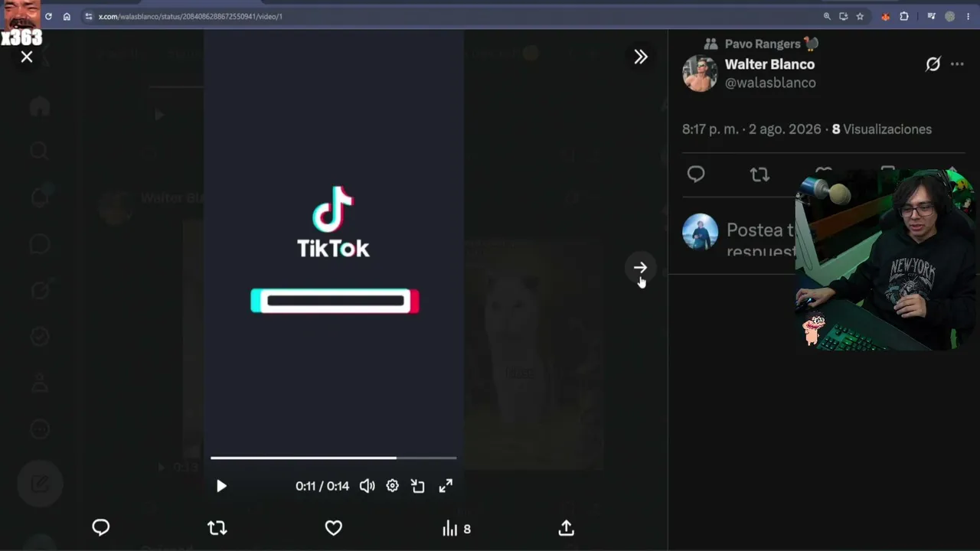
Task: View site information in the address bar
Action: (89, 16)
